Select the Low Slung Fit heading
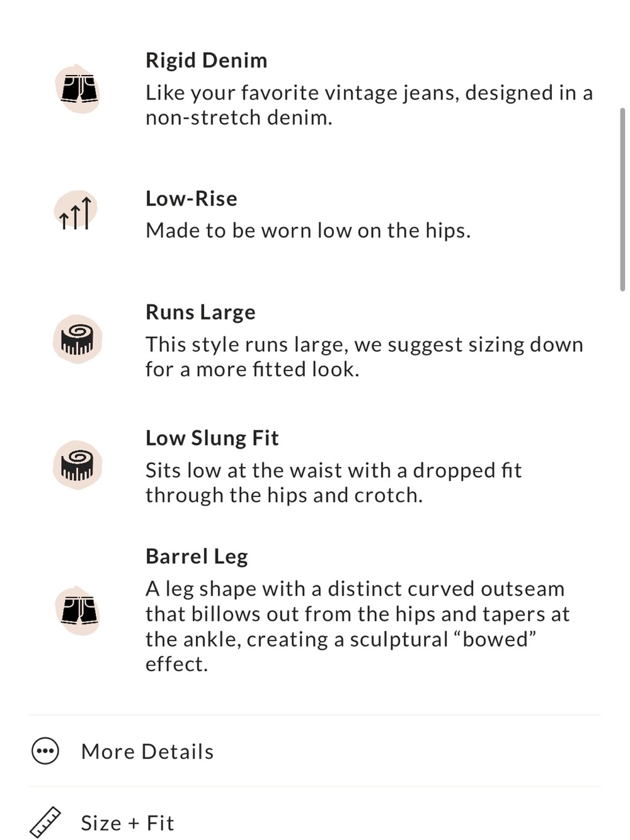 click(x=212, y=438)
